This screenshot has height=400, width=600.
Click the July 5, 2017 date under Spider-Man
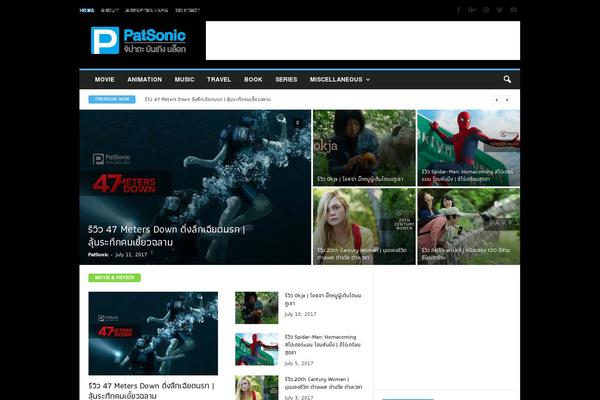point(299,363)
